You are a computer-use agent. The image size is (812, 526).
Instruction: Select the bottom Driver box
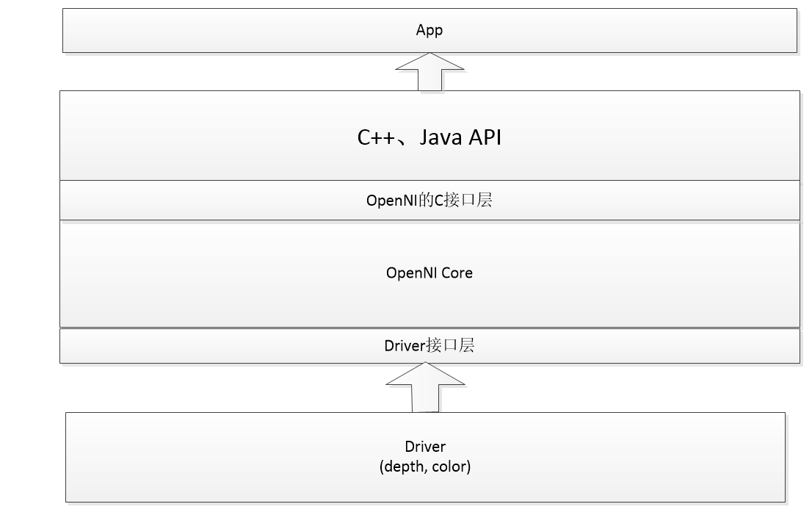(x=426, y=458)
